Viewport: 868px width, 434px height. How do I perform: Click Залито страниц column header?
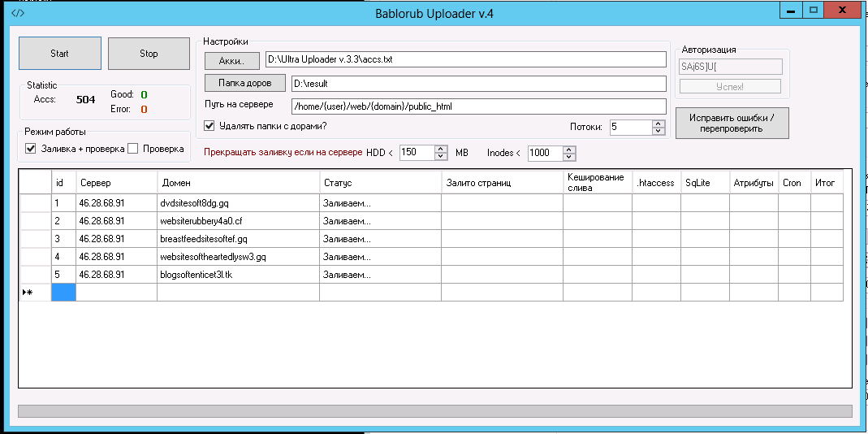point(502,182)
